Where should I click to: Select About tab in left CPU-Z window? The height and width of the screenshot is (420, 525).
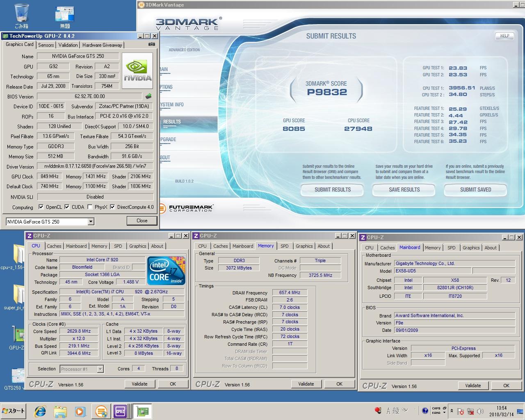pyautogui.click(x=157, y=246)
